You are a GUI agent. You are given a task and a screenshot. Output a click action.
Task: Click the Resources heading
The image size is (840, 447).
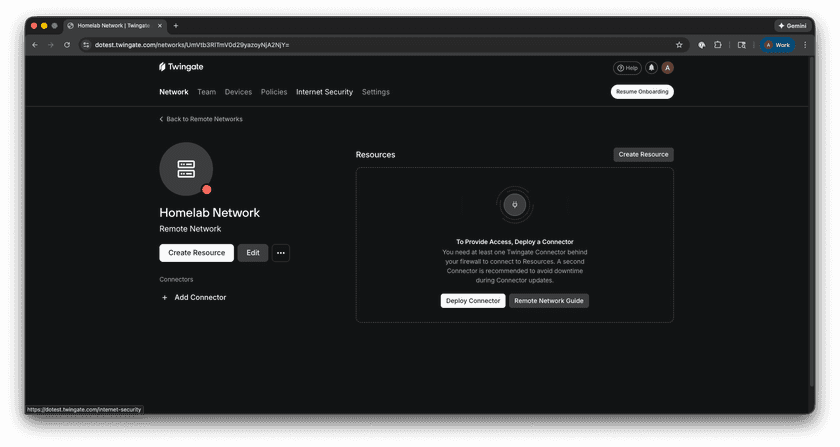tap(376, 155)
